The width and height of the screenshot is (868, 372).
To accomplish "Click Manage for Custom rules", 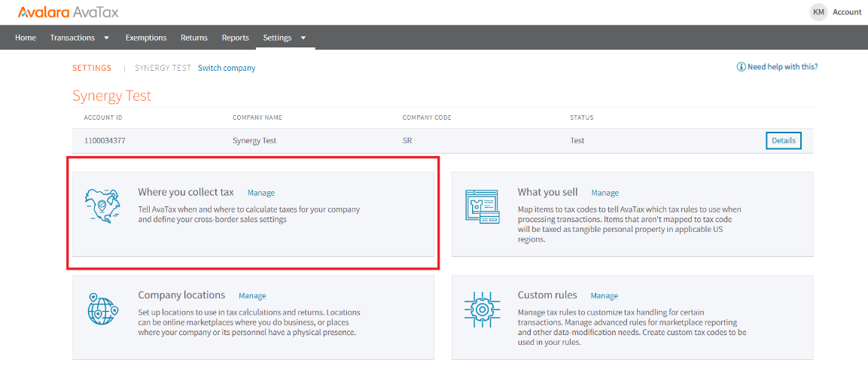I will tap(605, 296).
